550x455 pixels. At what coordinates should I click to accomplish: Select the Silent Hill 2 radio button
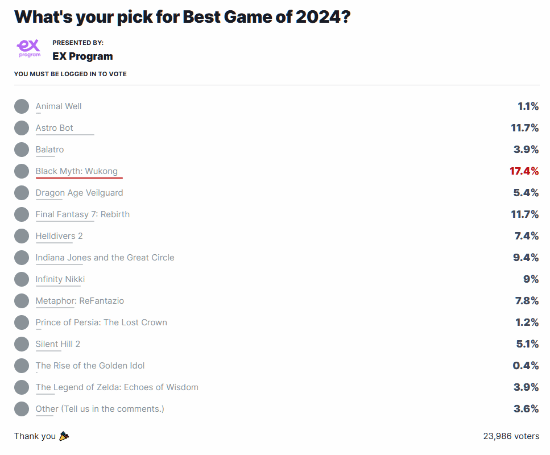point(21,344)
